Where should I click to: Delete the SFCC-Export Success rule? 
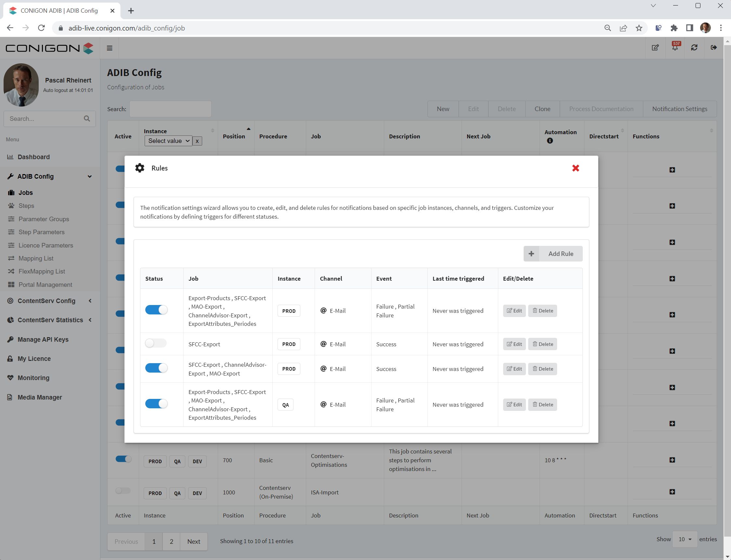(x=542, y=344)
